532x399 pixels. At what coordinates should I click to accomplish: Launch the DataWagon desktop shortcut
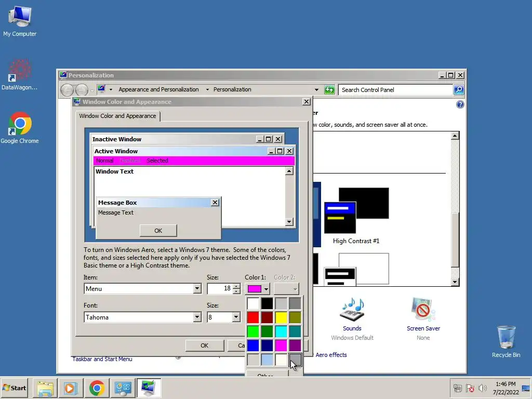(19, 75)
